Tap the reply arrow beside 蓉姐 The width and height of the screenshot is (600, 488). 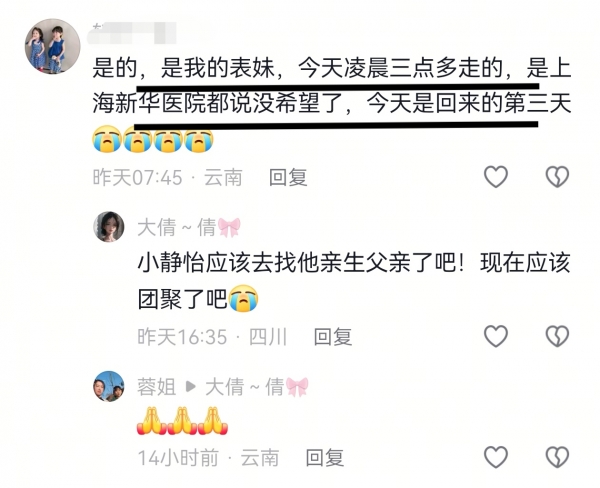(190, 387)
